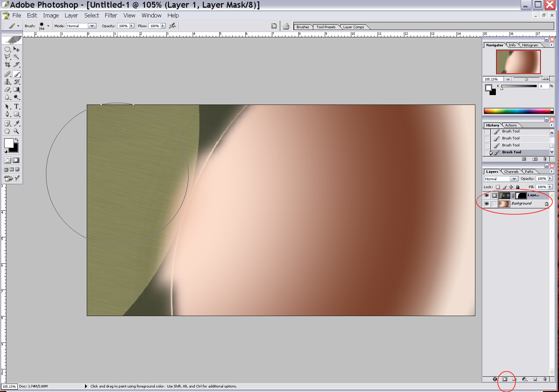Select the History Brush tool
Viewport: 559px width, 392px height.
coord(16,82)
